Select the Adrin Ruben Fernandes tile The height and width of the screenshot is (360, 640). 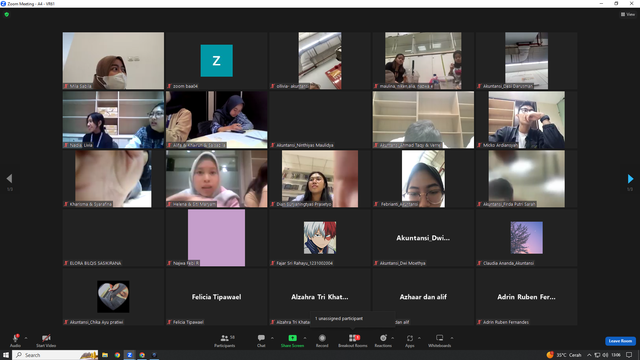click(527, 297)
